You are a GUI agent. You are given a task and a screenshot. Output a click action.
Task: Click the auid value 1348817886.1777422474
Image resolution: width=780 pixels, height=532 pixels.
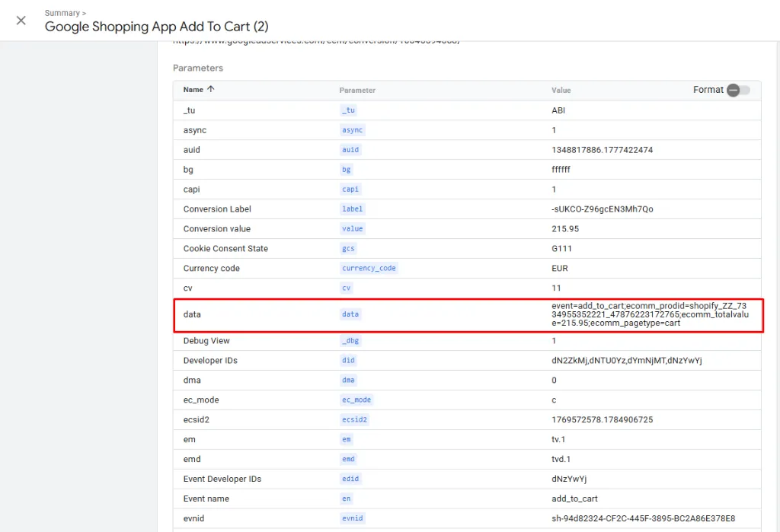[602, 150]
